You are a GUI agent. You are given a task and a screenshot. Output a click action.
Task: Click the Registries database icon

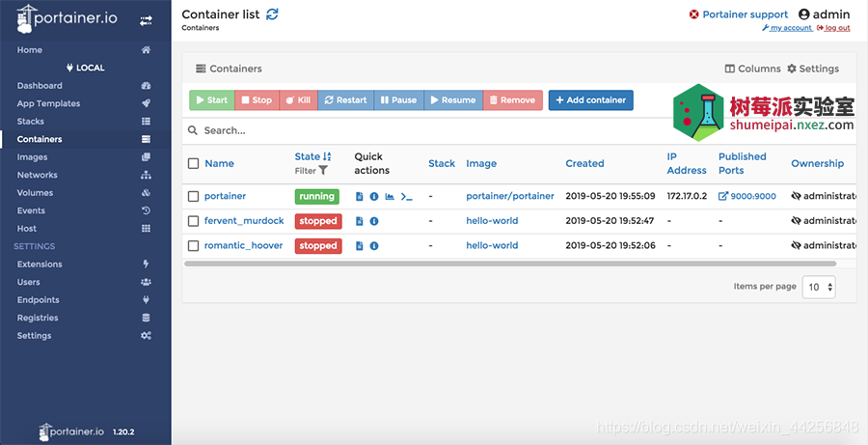[x=147, y=319]
